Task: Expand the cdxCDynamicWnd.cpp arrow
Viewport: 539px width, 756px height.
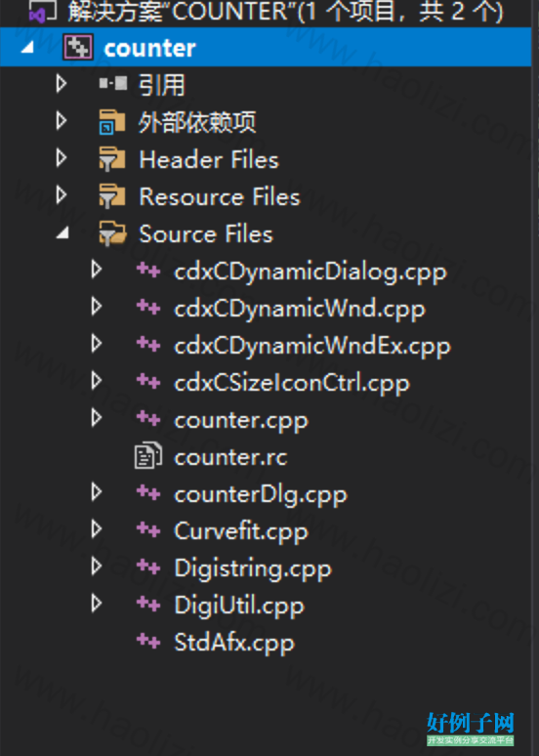Action: tap(97, 307)
